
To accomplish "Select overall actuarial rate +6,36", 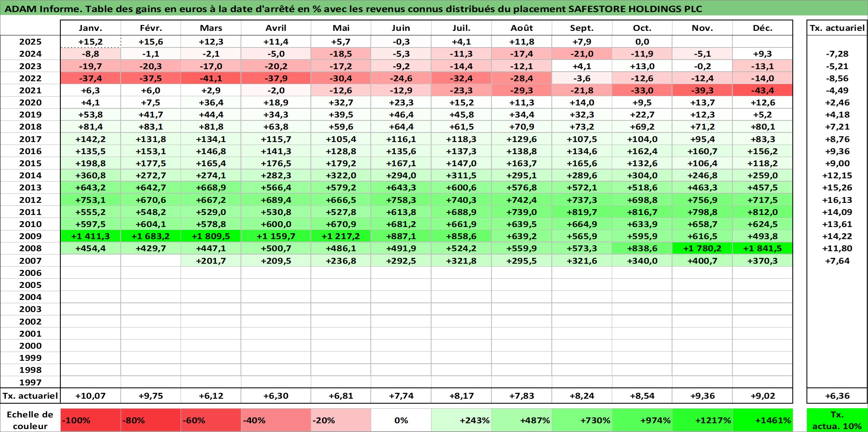I will coord(837,396).
